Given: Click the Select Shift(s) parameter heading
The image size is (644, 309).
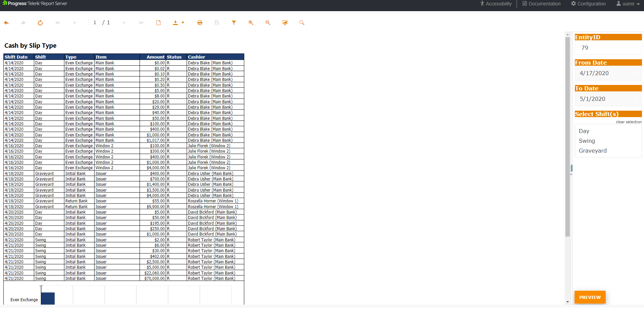Looking at the screenshot, I should click(x=608, y=114).
